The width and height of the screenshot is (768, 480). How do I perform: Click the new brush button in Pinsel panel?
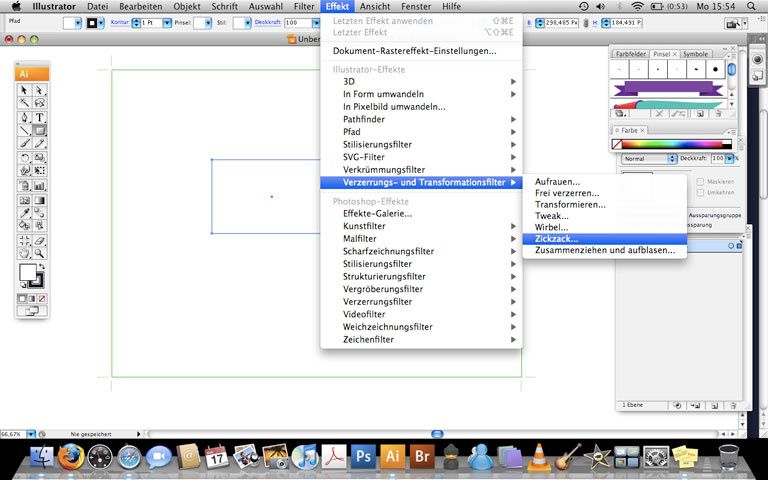(700, 114)
